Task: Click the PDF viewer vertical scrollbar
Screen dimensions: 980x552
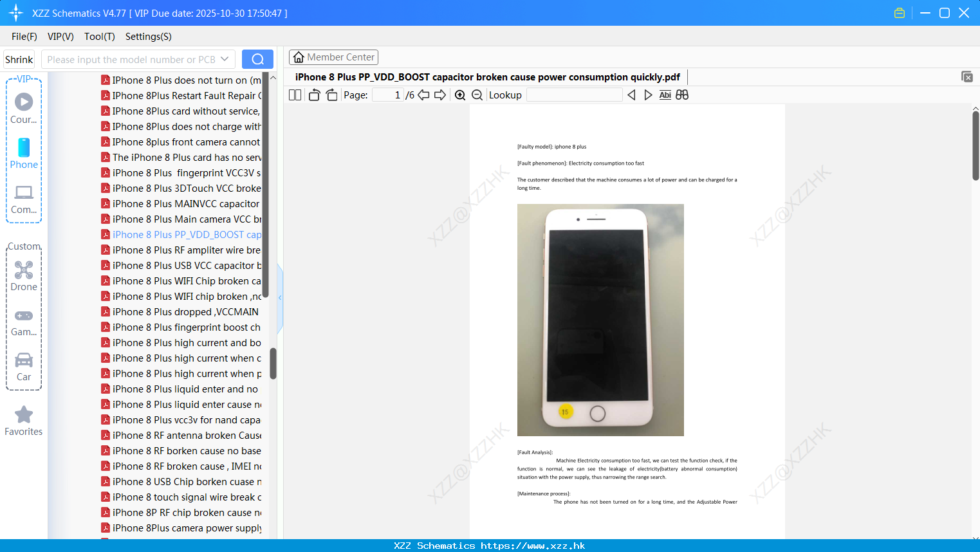Action: [975, 145]
